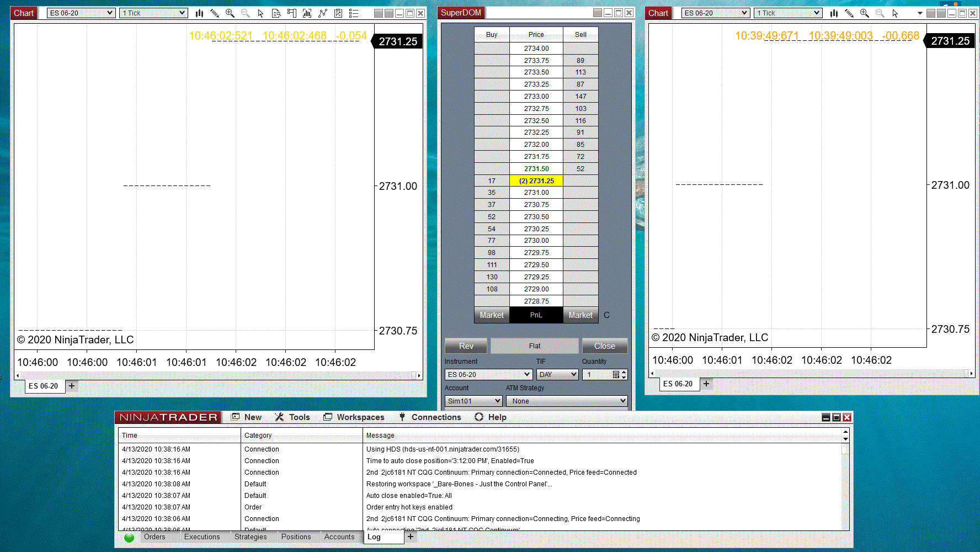Click the sell-side Market button
The image size is (980, 552).
tap(580, 315)
